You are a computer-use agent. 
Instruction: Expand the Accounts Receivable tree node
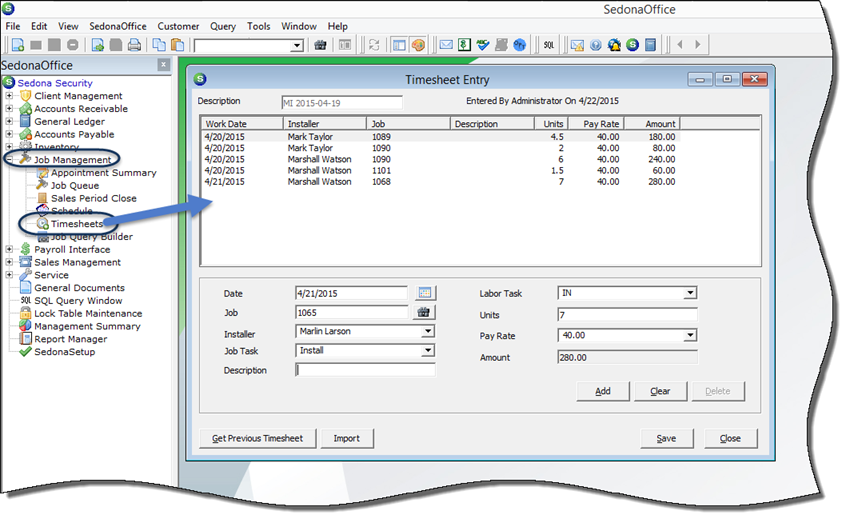point(9,108)
